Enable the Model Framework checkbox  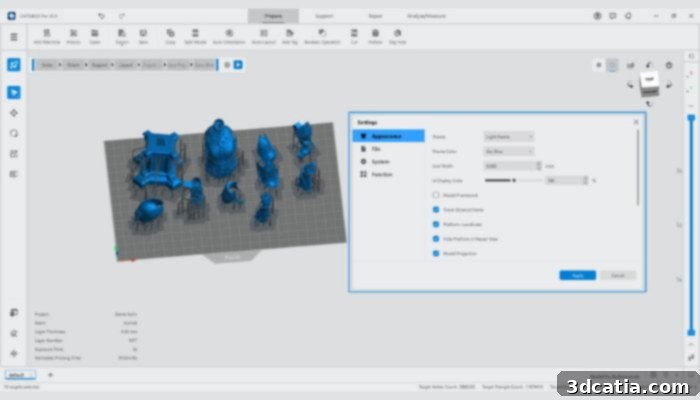[436, 195]
